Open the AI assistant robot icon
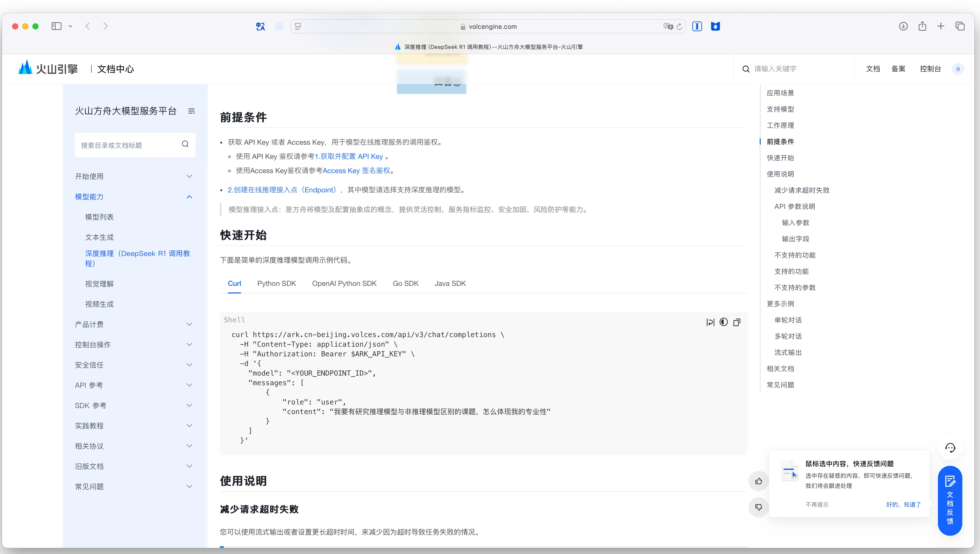980x554 pixels. (x=950, y=448)
